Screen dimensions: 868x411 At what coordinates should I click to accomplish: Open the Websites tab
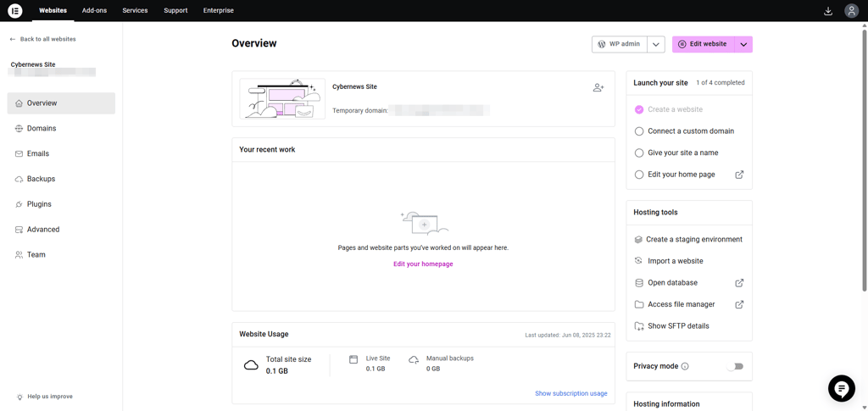click(53, 10)
